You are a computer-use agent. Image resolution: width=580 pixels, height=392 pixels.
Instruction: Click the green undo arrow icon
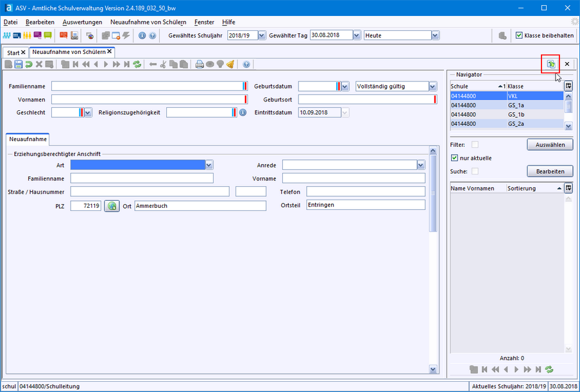coord(29,64)
